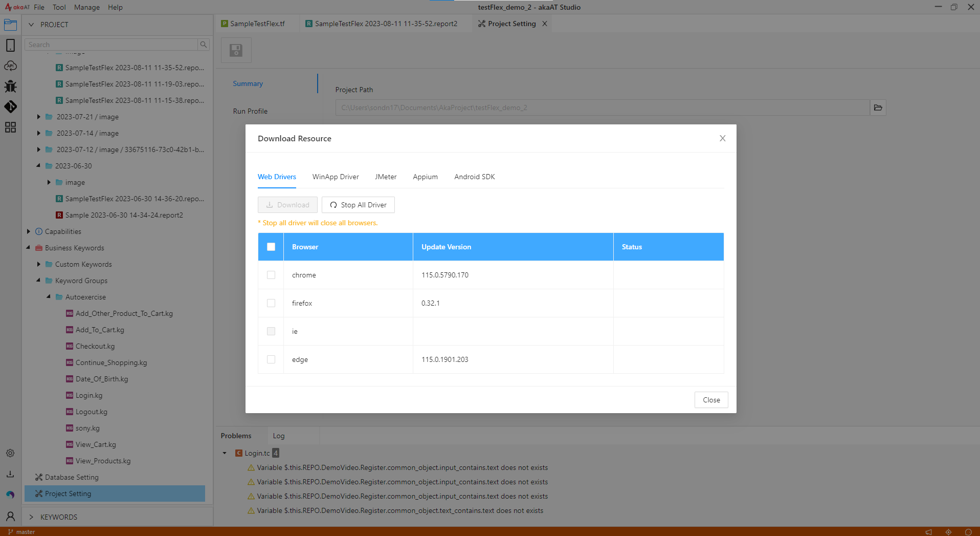The height and width of the screenshot is (536, 980).
Task: Collapse the 2023-06-30 folder
Action: pyautogui.click(x=38, y=166)
